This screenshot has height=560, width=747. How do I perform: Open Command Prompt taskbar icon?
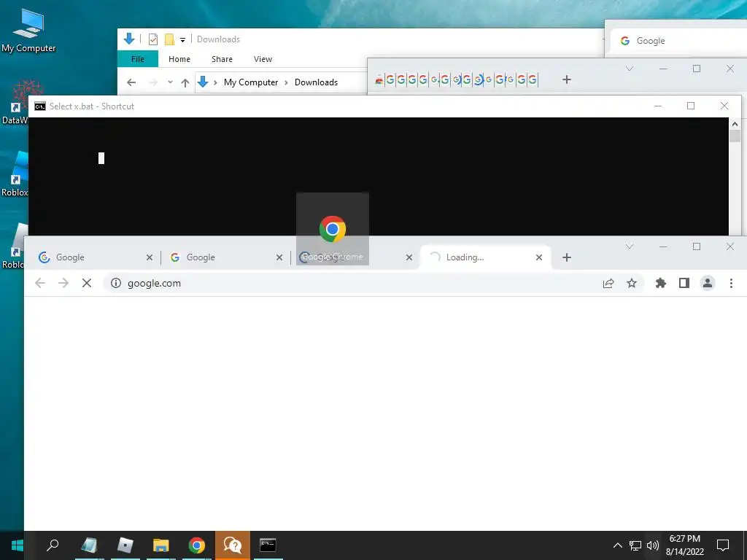pyautogui.click(x=268, y=545)
